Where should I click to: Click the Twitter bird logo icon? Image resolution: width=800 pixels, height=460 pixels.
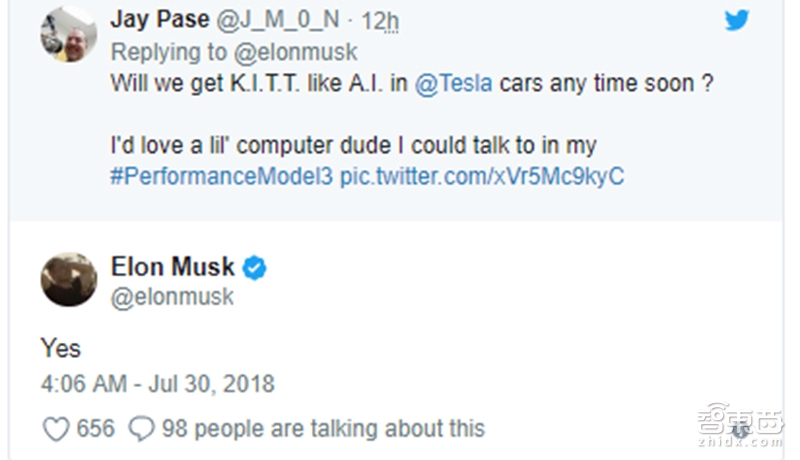click(x=737, y=20)
